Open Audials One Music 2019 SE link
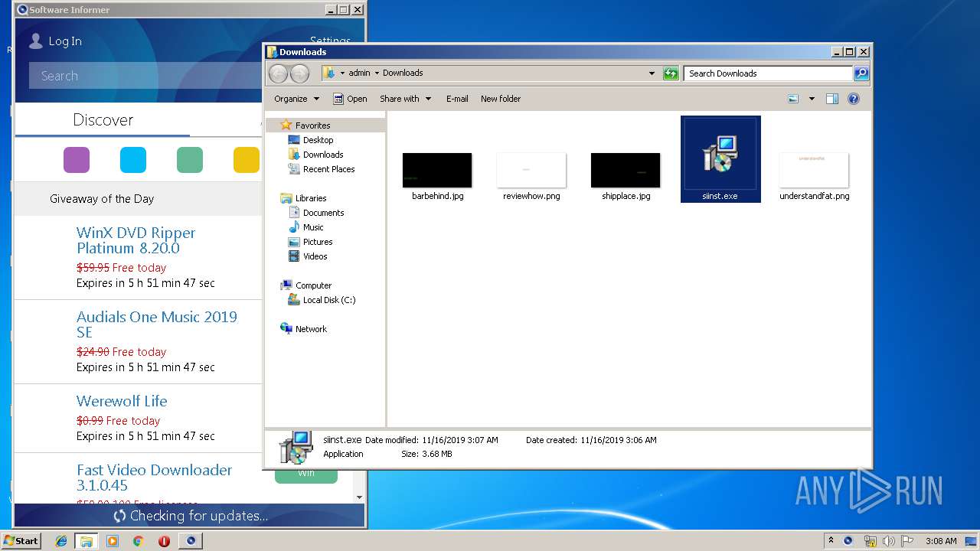 tap(157, 324)
